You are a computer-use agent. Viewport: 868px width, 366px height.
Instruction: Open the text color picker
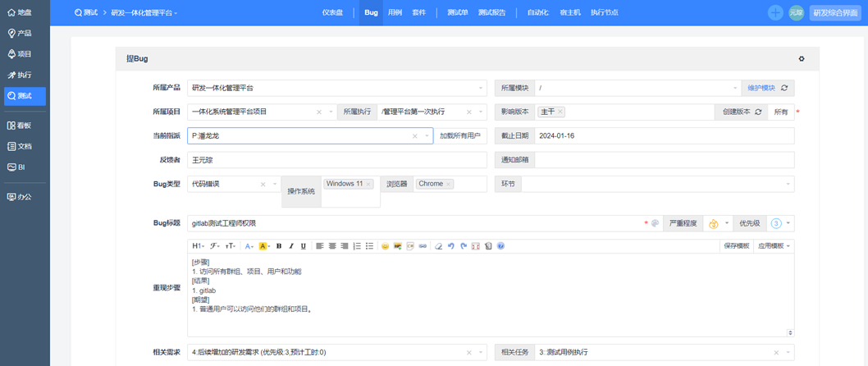[x=249, y=246]
